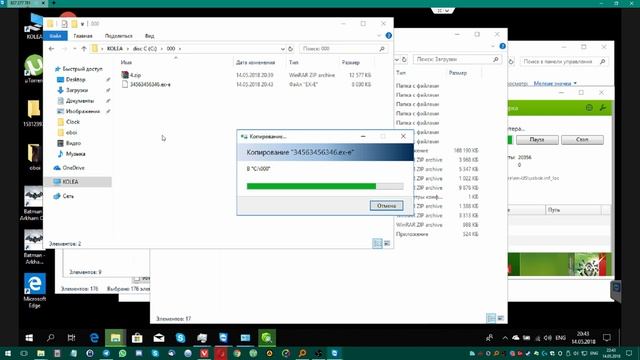Open the Поделиться ribbon tab

pos(118,36)
